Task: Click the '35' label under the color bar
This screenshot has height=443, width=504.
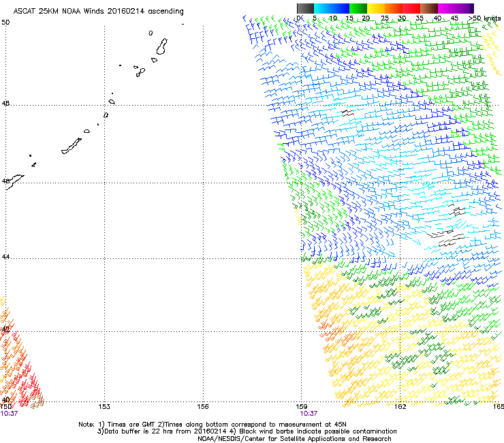Action: tap(420, 18)
